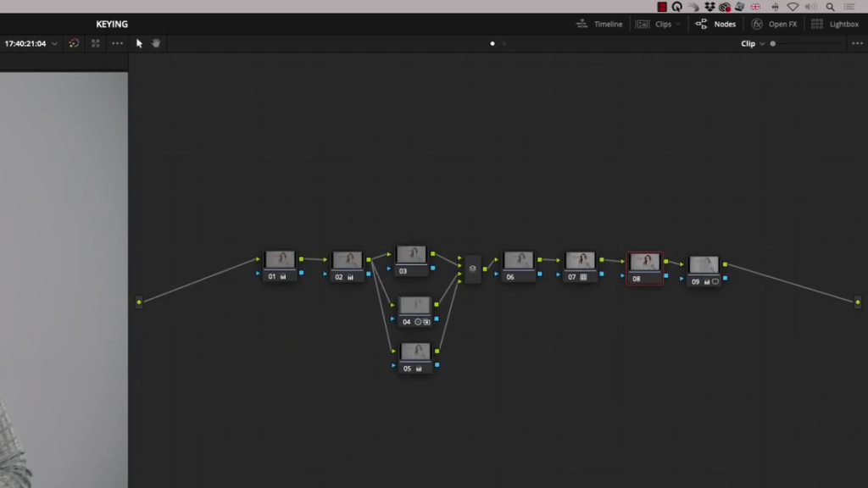Click the grid badge on node 07
The width and height of the screenshot is (868, 488).
(x=583, y=277)
